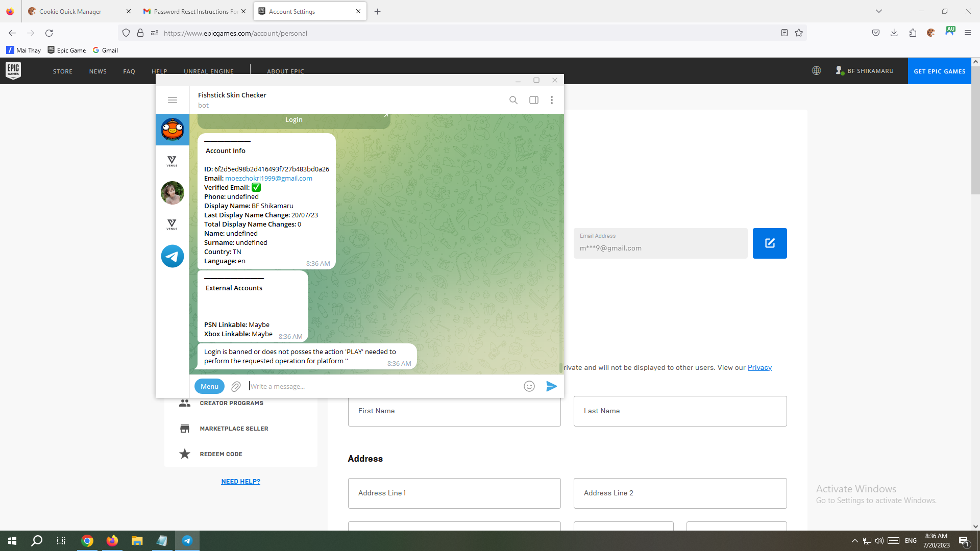The height and width of the screenshot is (551, 980).
Task: Toggle reader view icon
Action: (785, 33)
